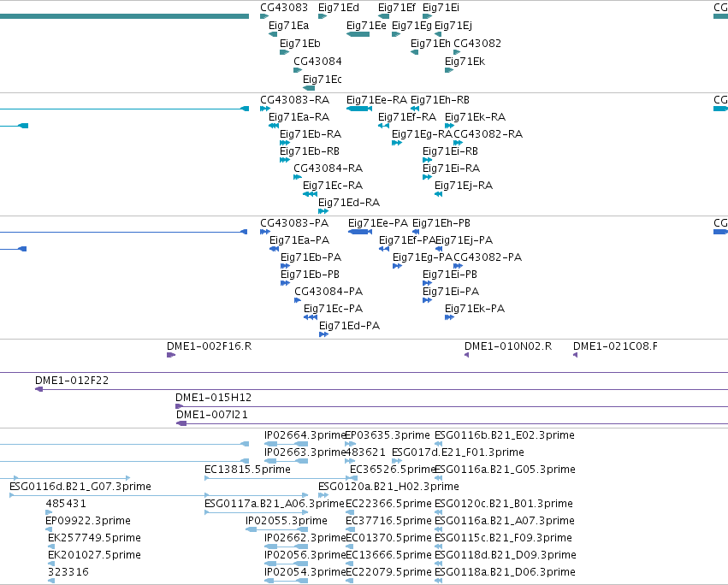Select EST ESG0116d.B21_G07.3prime

pyautogui.click(x=80, y=487)
